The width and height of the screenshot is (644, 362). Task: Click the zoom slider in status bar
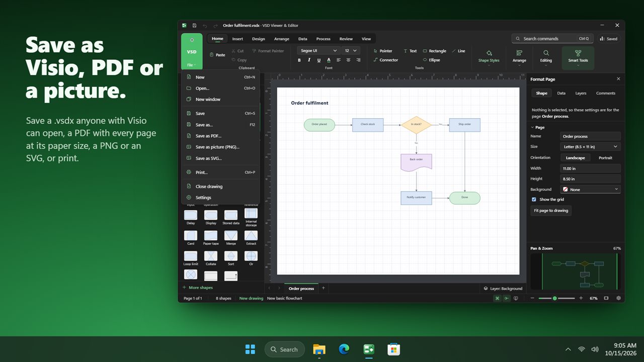pos(556,298)
